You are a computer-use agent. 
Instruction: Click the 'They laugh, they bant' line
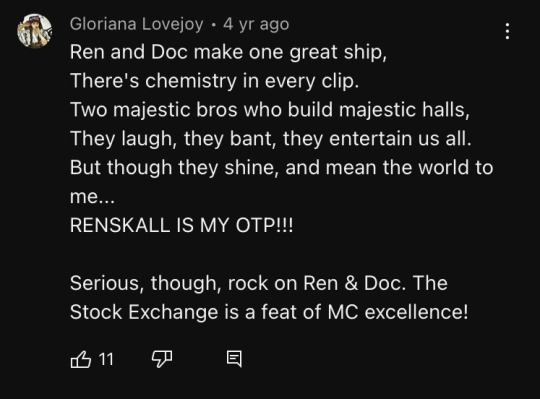(x=271, y=139)
